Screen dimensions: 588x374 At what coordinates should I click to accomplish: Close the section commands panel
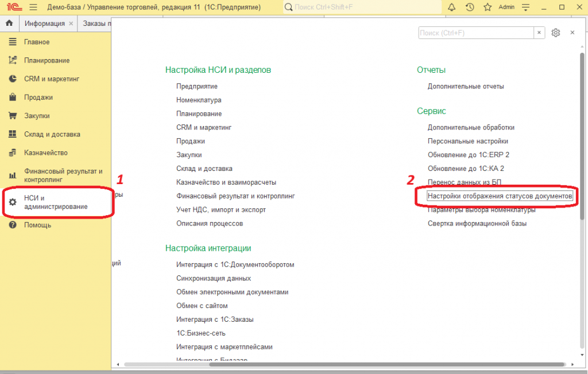pos(572,33)
